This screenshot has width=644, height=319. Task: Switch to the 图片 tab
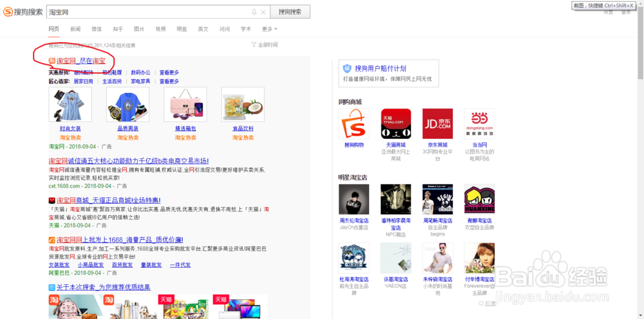coord(139,29)
